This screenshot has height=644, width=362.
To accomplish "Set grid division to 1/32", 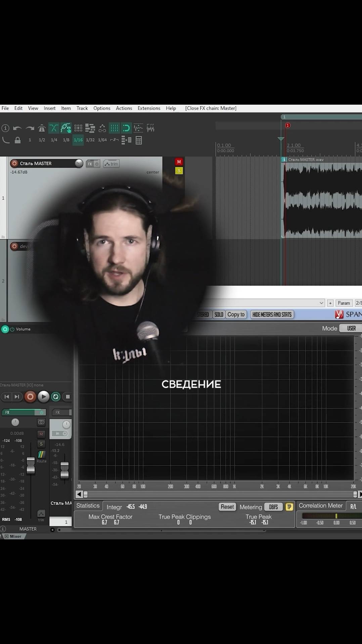I will pyautogui.click(x=90, y=140).
